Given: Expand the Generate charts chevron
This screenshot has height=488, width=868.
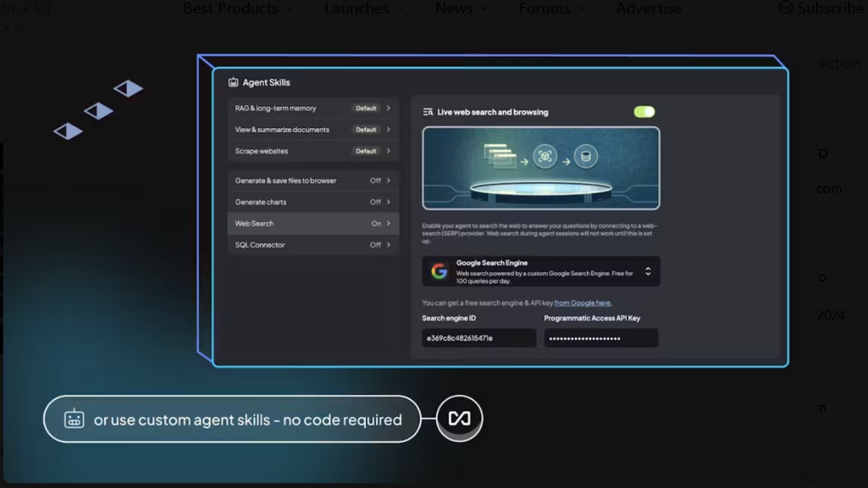Looking at the screenshot, I should click(x=388, y=202).
